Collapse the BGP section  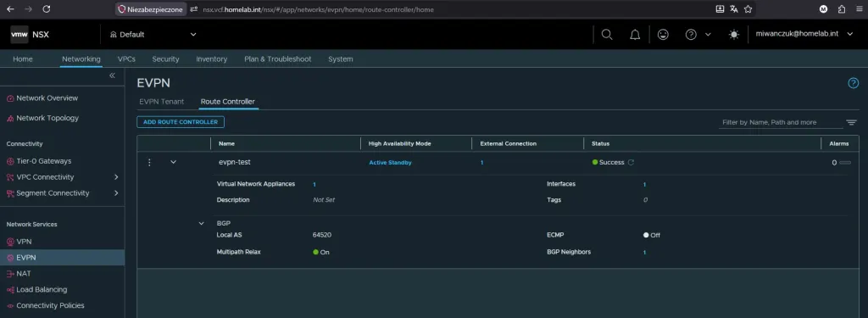click(x=202, y=223)
